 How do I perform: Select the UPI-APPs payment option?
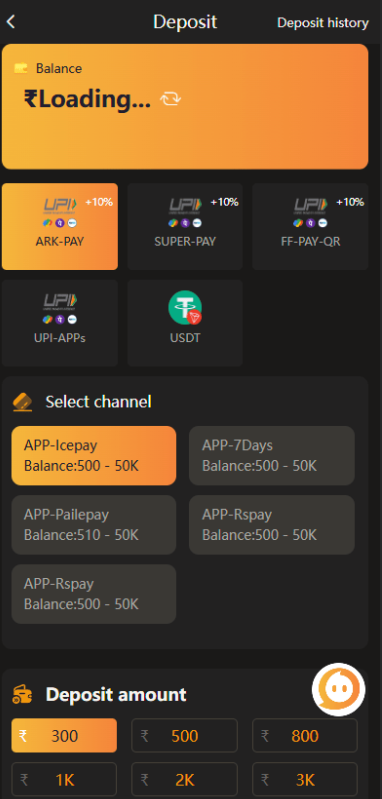(60, 323)
